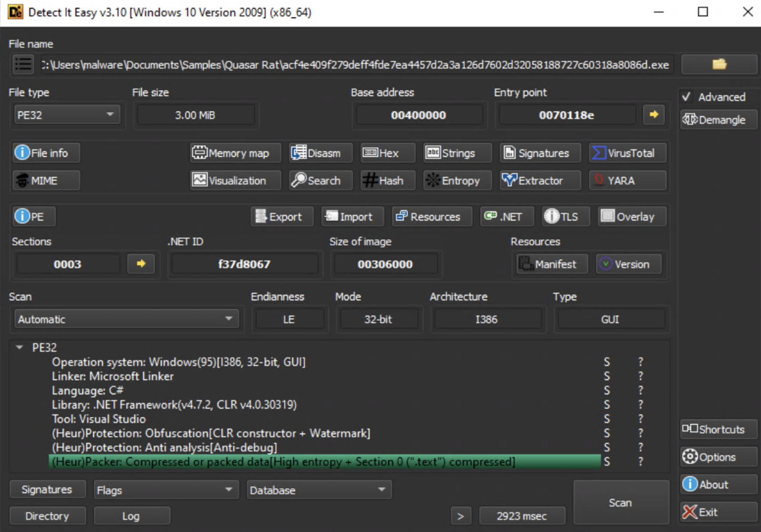The image size is (761, 532).
Task: Open the Memory map view
Action: (236, 153)
